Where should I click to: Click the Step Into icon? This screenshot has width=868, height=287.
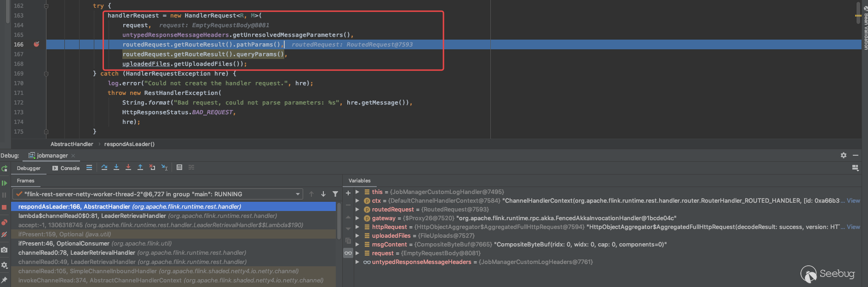(116, 168)
